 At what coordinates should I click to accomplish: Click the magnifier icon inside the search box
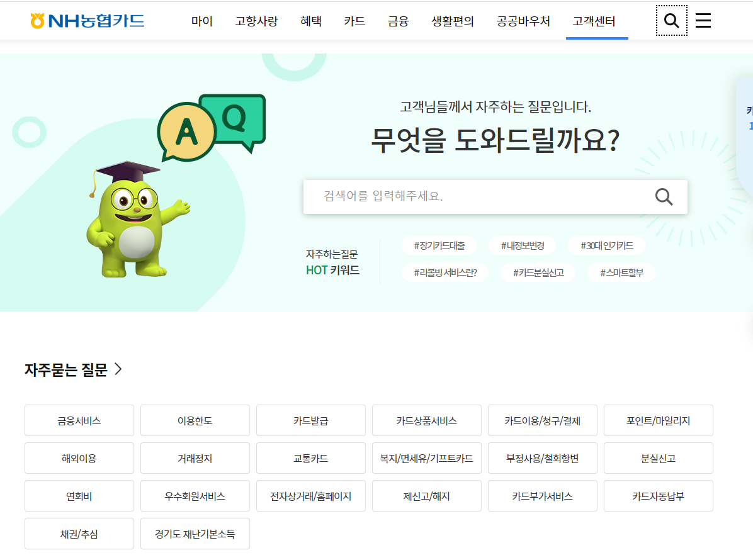tap(664, 197)
